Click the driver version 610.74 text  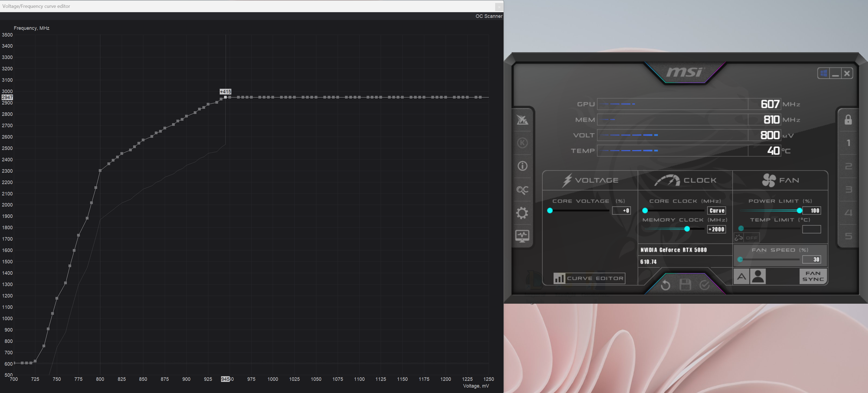click(x=648, y=262)
